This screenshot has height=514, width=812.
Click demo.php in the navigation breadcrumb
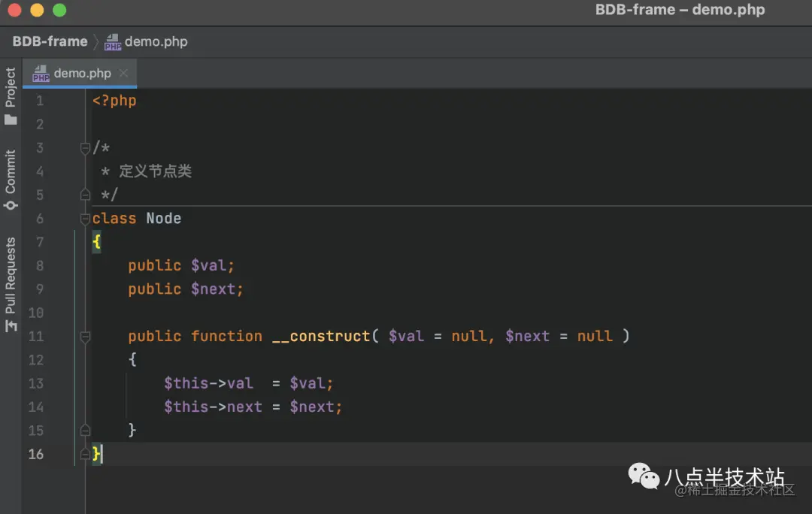click(156, 42)
